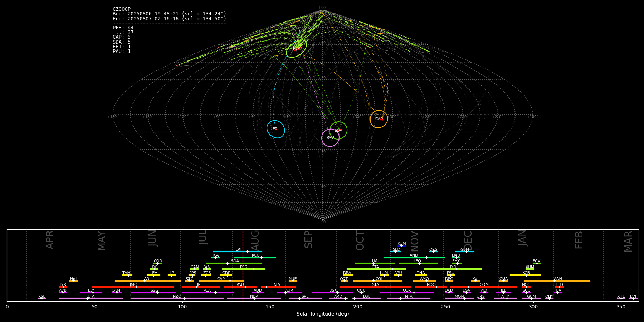Click the GEM shower bar in timeline

tap(465, 252)
